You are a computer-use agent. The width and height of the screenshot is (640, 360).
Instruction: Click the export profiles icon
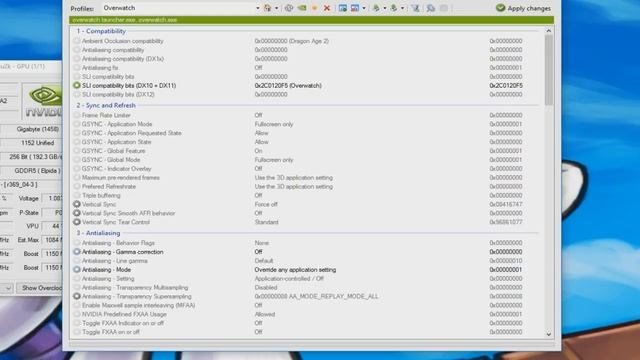376,8
